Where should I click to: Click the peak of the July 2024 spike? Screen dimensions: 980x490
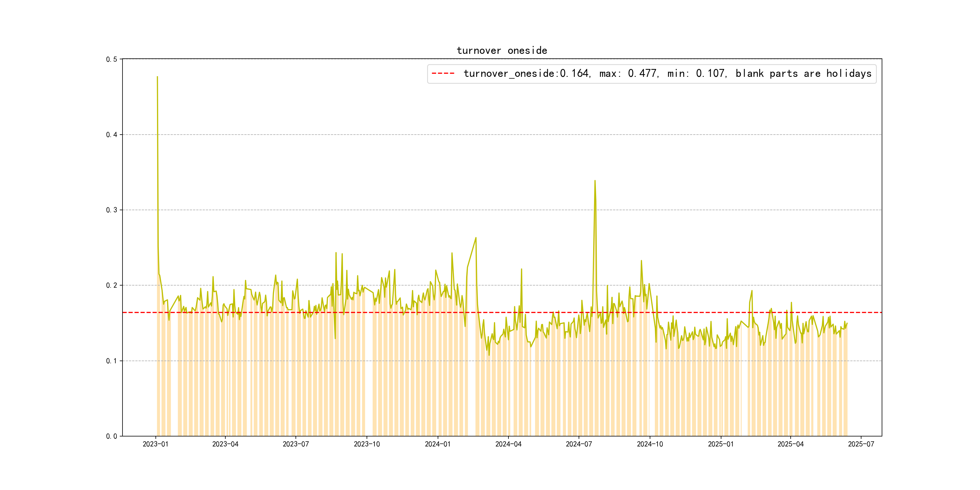pos(595,181)
